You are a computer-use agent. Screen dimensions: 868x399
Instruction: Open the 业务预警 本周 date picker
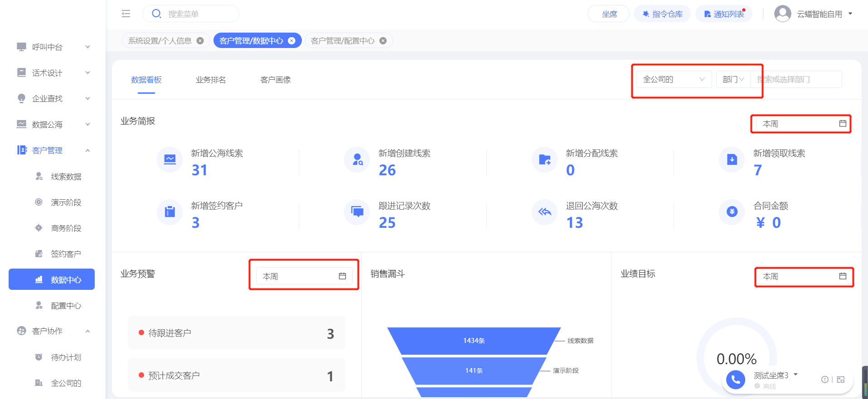click(304, 276)
